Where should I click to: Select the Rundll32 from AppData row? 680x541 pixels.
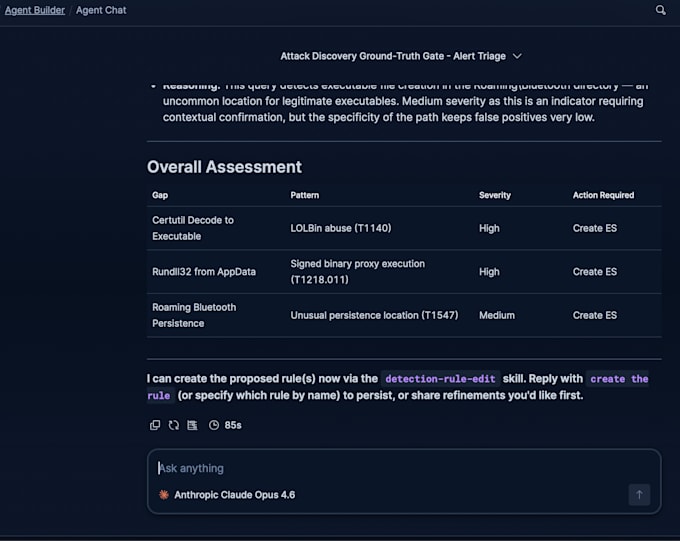[404, 272]
